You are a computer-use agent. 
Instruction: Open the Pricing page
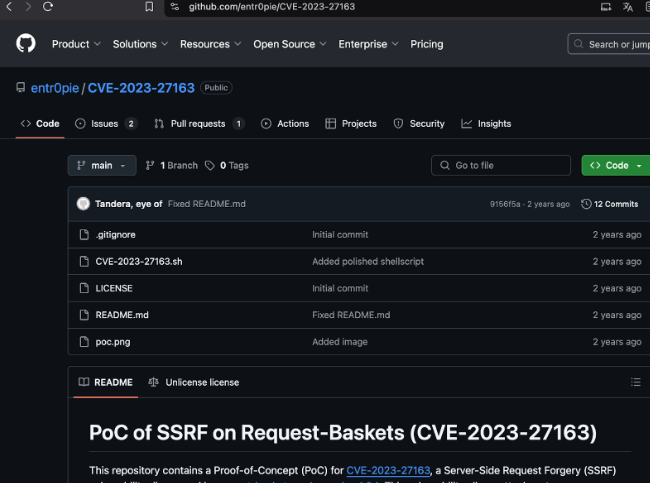click(427, 44)
